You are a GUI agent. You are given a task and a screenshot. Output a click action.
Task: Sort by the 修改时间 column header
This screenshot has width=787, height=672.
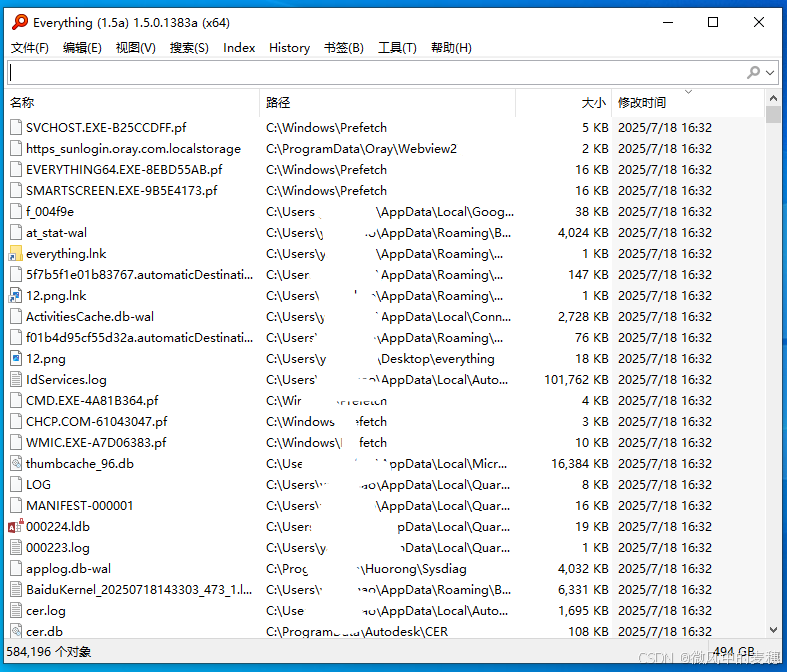(x=688, y=102)
